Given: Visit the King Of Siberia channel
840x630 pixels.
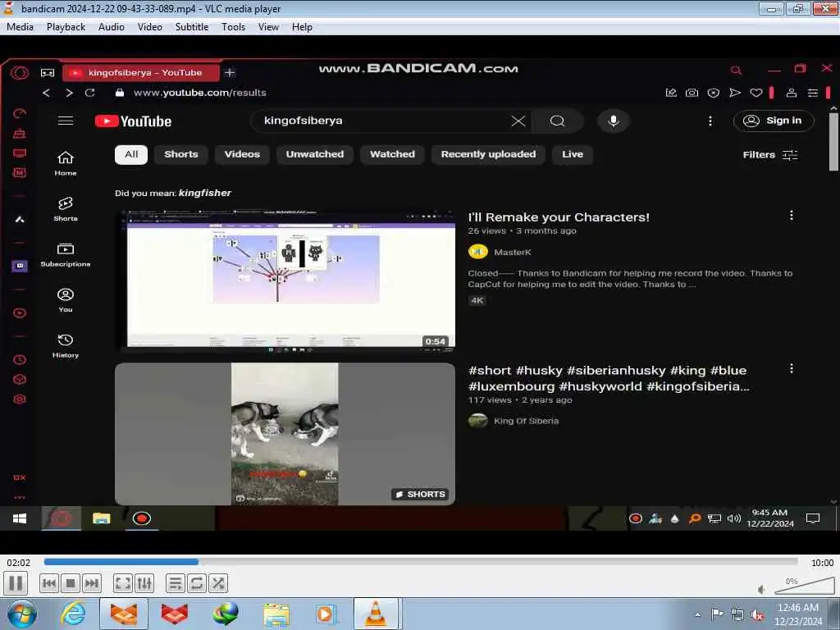Looking at the screenshot, I should [526, 421].
